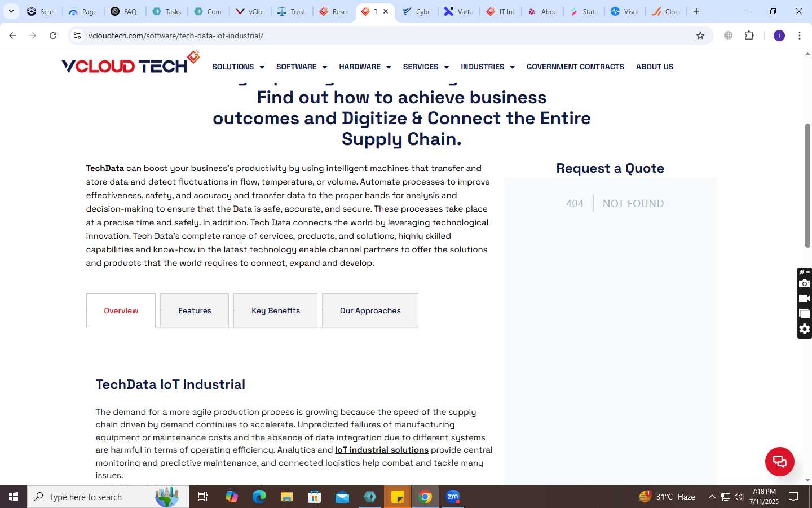Show hidden system tray icons

(712, 497)
